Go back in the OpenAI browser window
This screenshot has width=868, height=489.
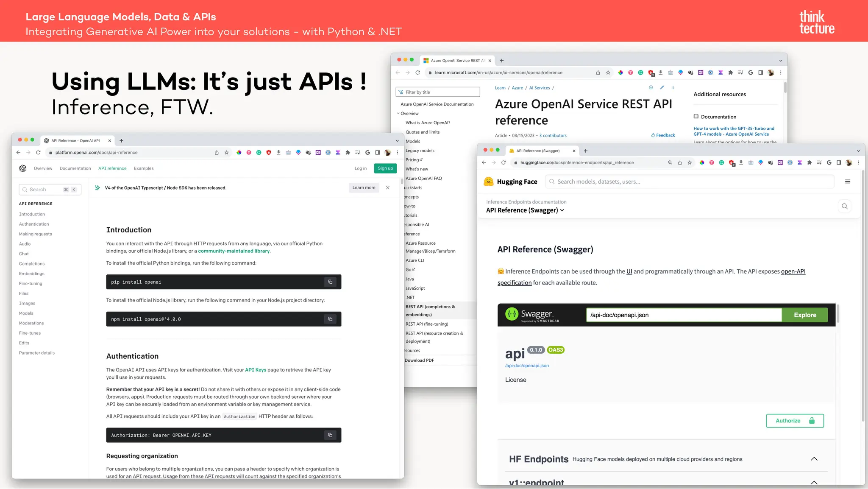click(x=18, y=153)
